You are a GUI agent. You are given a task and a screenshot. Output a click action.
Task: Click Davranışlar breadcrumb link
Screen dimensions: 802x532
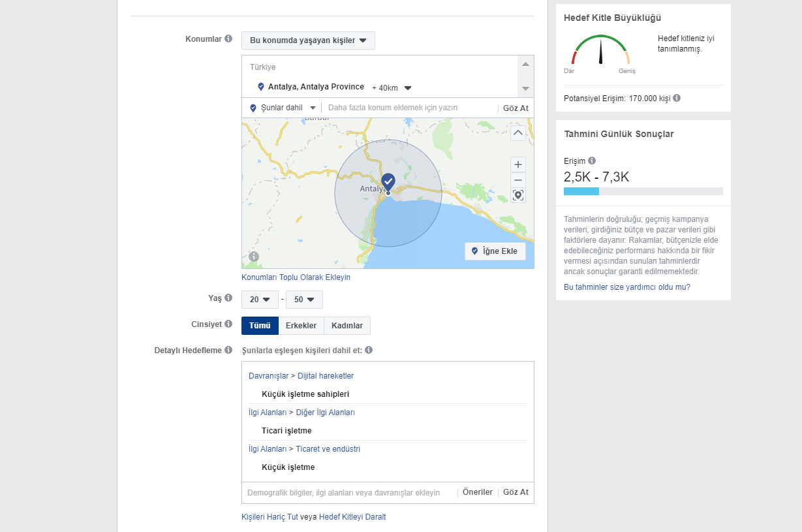pyautogui.click(x=268, y=376)
